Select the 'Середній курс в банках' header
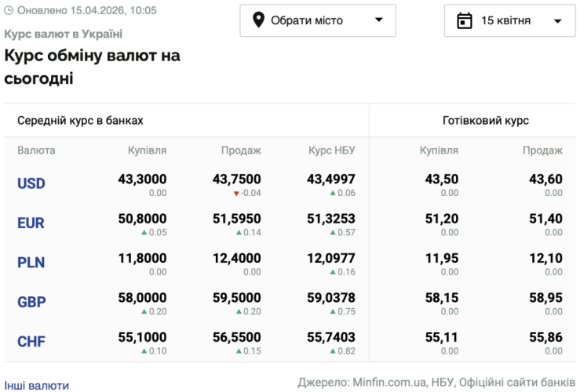This screenshot has width=580, height=392. pos(80,121)
